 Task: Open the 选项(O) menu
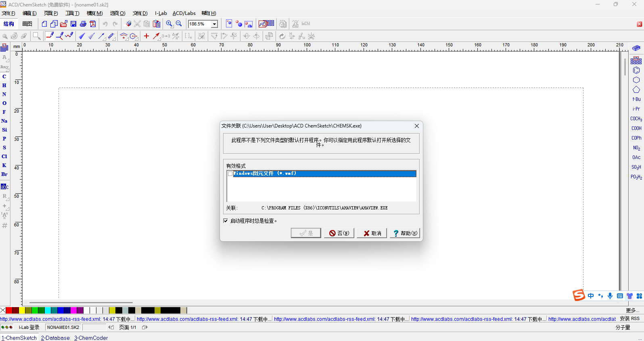pyautogui.click(x=118, y=13)
